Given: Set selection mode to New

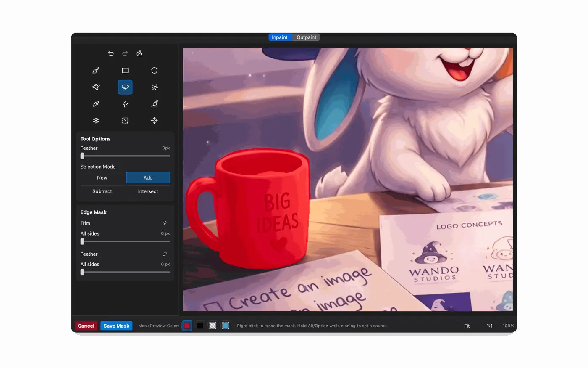Looking at the screenshot, I should point(102,178).
